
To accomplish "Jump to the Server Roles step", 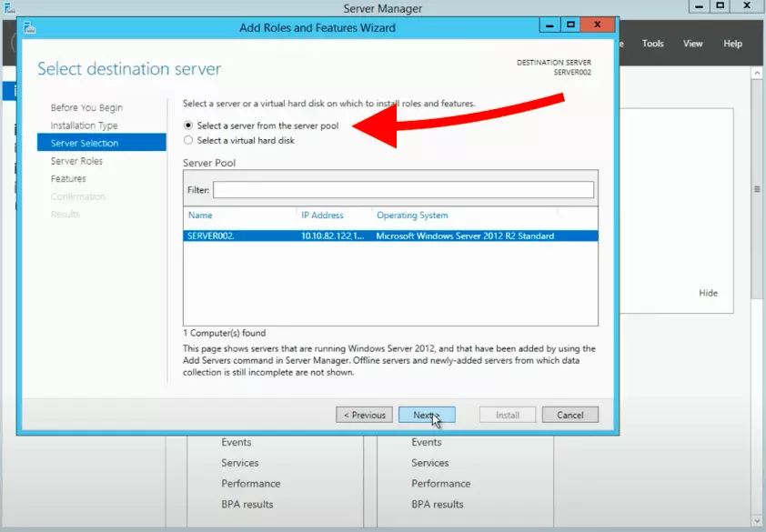I will (76, 161).
